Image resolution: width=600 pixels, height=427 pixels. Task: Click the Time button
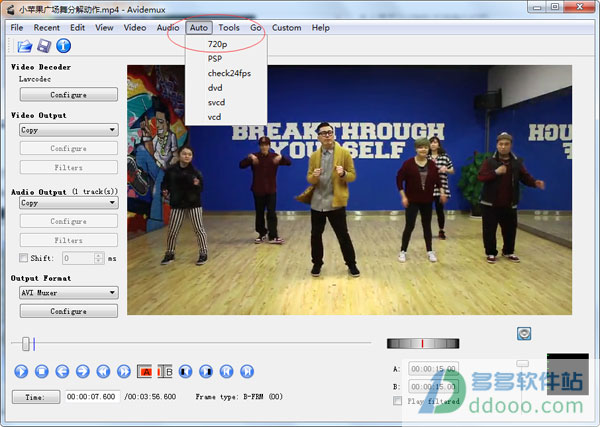pos(36,397)
